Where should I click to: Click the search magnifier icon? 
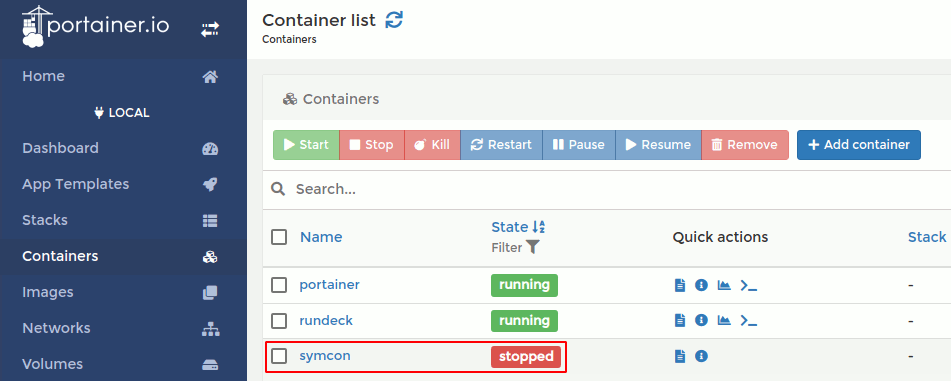(x=278, y=189)
